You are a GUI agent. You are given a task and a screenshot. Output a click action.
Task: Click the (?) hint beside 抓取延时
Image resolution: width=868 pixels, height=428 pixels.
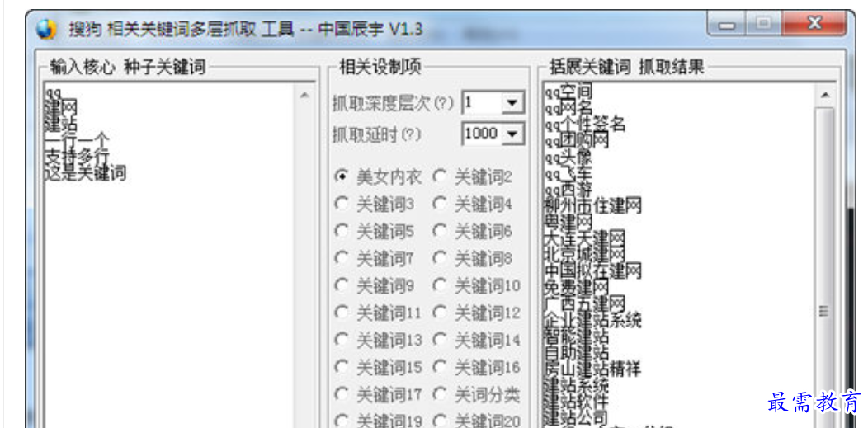pyautogui.click(x=411, y=134)
